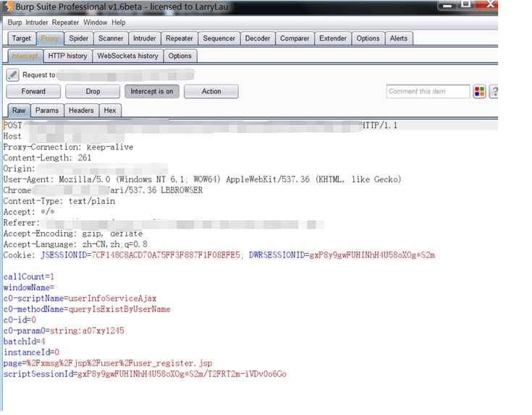Open the Action menu button

pos(211,92)
